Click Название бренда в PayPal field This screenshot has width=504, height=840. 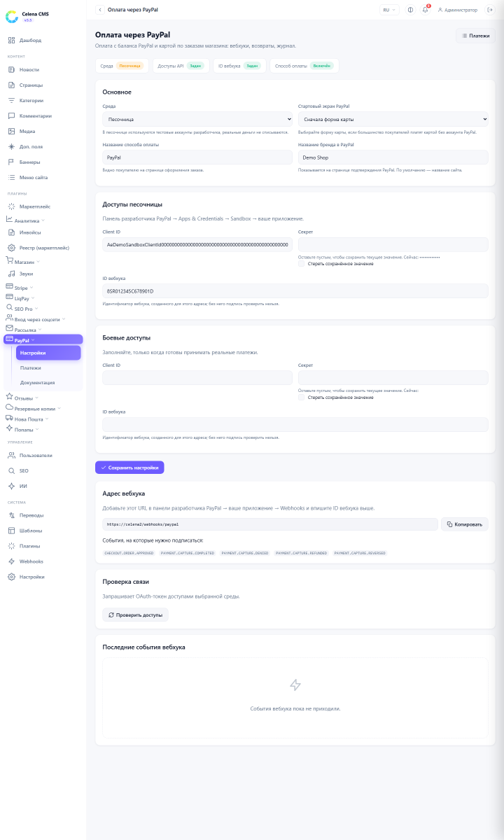pos(393,157)
